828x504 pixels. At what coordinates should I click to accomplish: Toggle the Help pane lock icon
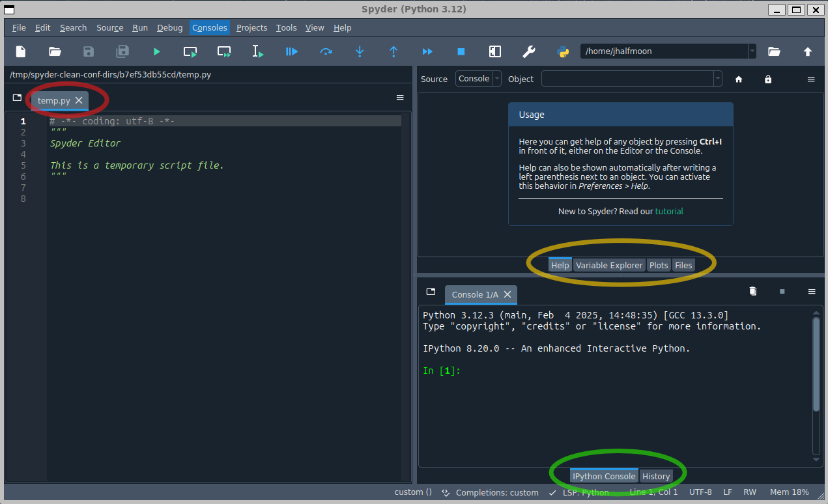coord(768,79)
